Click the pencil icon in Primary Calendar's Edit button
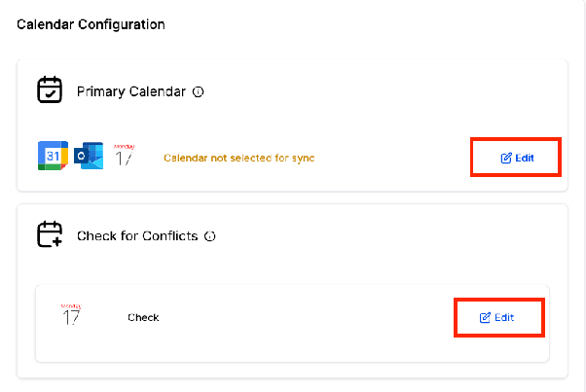 point(506,159)
